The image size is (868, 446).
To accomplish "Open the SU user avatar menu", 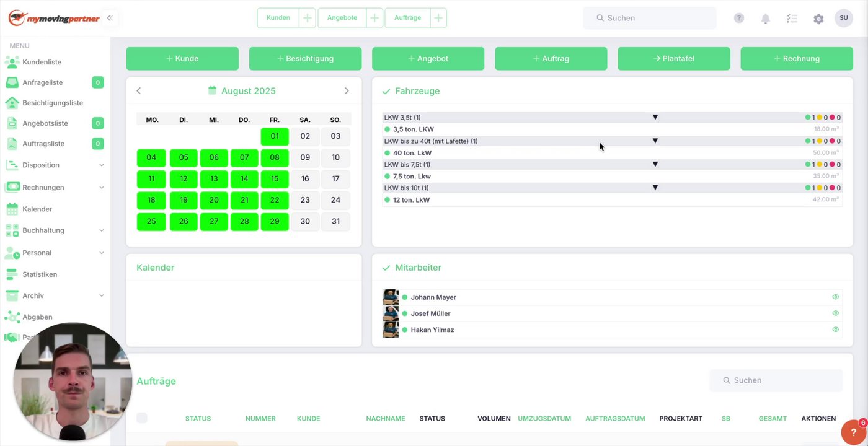I will point(844,18).
